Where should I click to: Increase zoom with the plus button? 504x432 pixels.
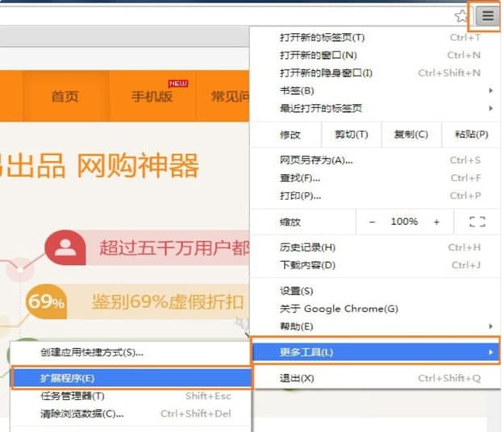pos(436,222)
